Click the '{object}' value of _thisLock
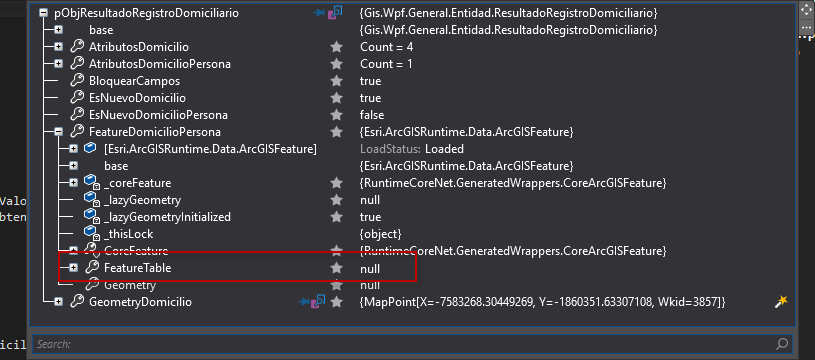This screenshot has width=815, height=360. tap(380, 234)
